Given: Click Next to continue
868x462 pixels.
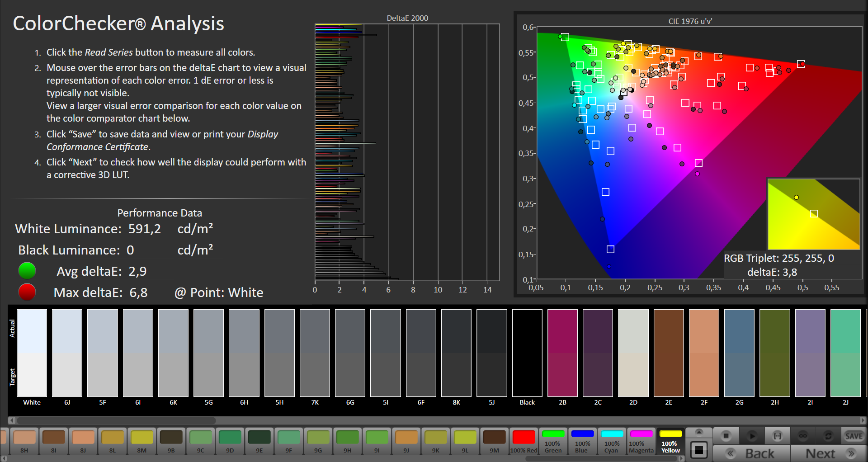Looking at the screenshot, I should (829, 453).
